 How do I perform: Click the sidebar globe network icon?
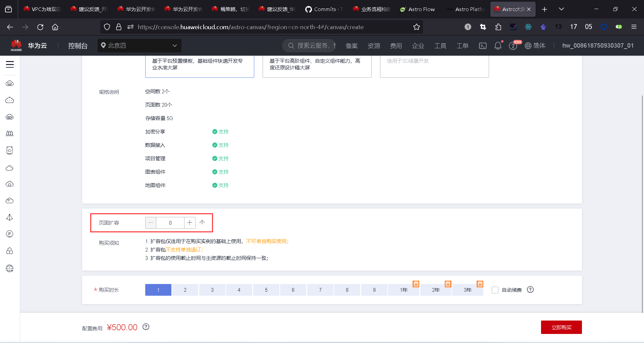point(10,268)
